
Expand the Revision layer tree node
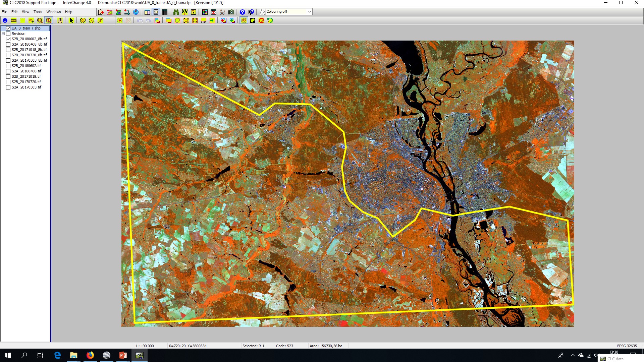click(x=3, y=34)
